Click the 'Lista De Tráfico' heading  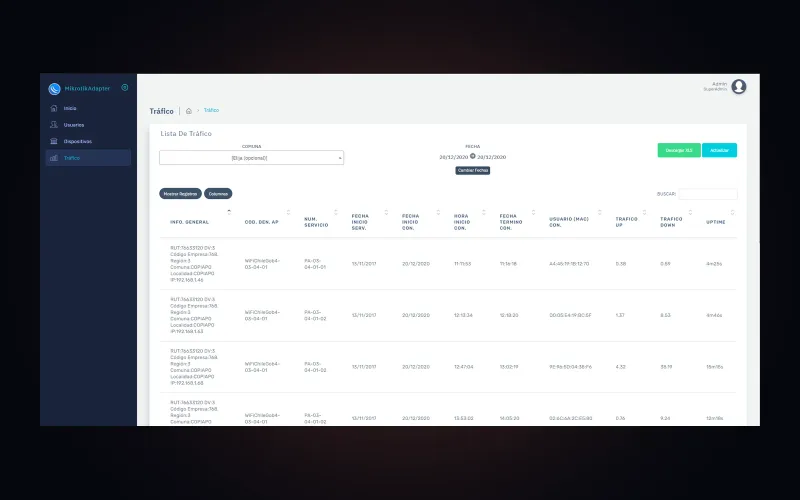click(x=186, y=134)
